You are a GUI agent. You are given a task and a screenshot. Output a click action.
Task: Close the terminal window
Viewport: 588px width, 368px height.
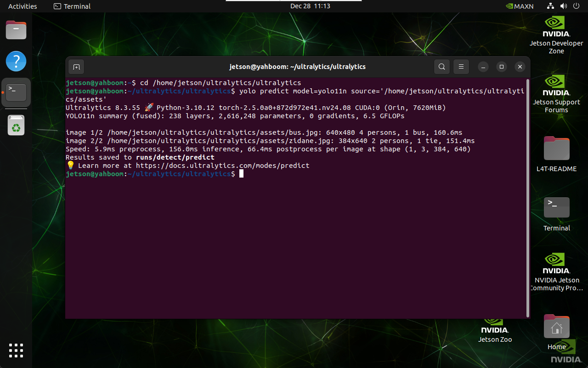pos(520,67)
